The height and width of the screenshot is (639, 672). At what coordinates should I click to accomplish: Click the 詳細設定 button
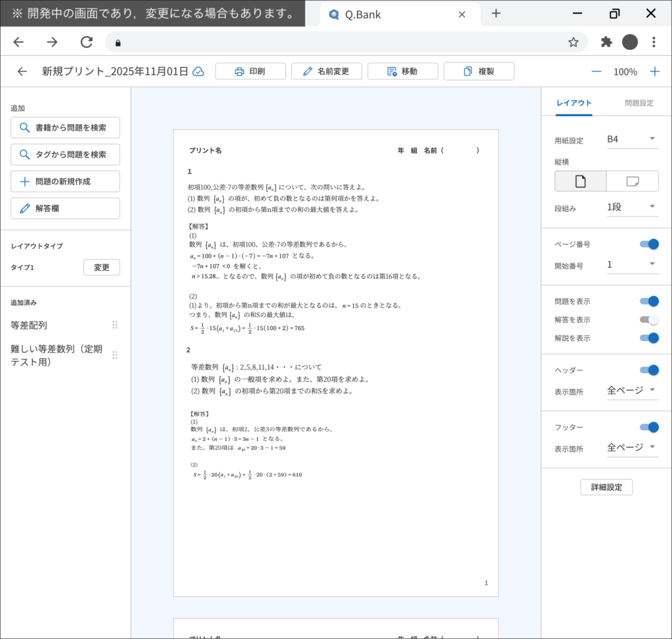tap(606, 487)
